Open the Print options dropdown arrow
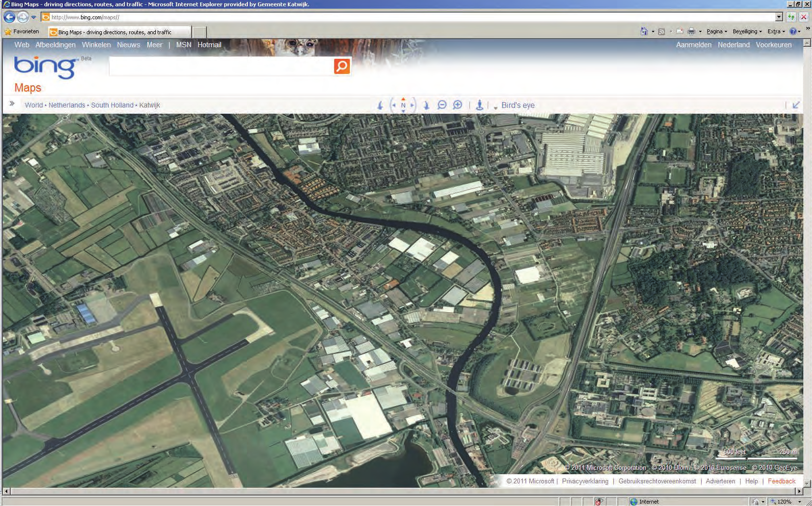This screenshot has height=506, width=812. click(x=700, y=32)
